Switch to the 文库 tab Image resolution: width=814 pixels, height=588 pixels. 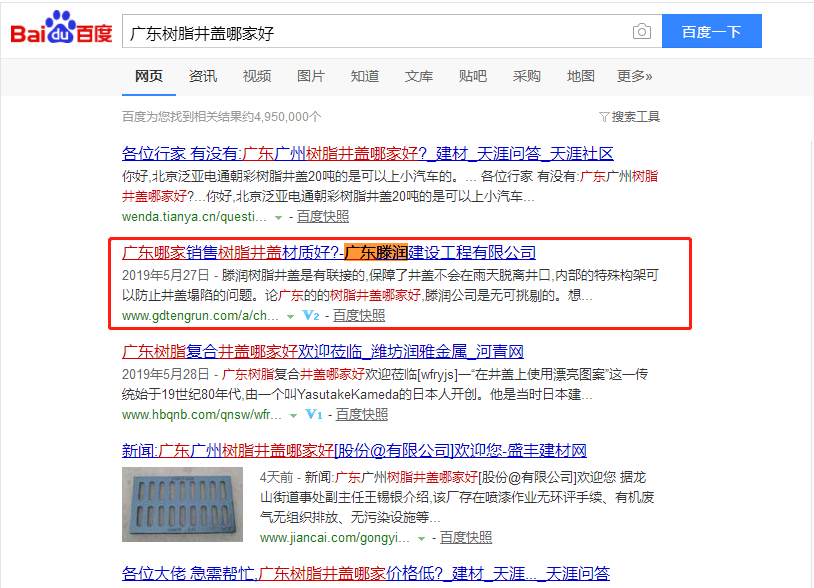click(x=419, y=76)
